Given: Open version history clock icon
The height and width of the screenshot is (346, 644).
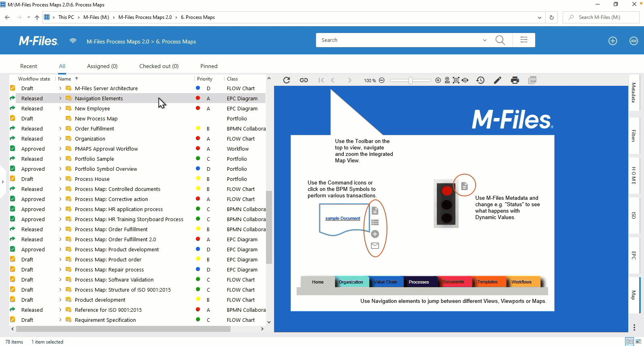Looking at the screenshot, I should tap(480, 80).
